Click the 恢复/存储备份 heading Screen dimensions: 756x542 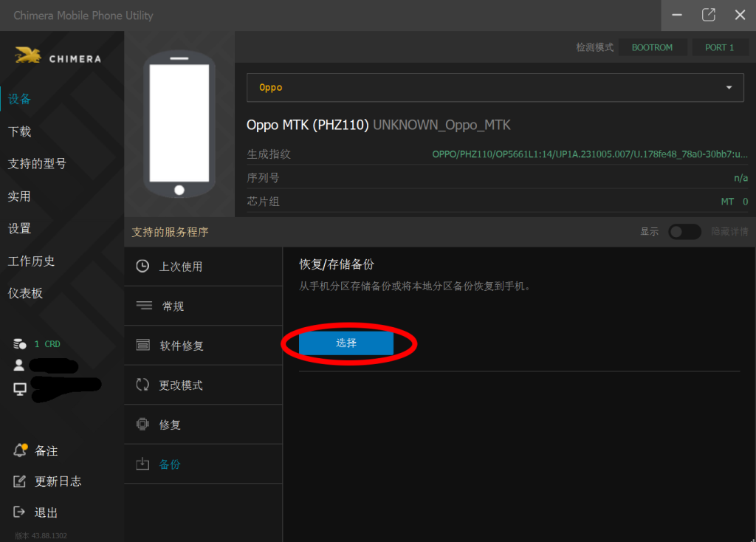(x=337, y=264)
